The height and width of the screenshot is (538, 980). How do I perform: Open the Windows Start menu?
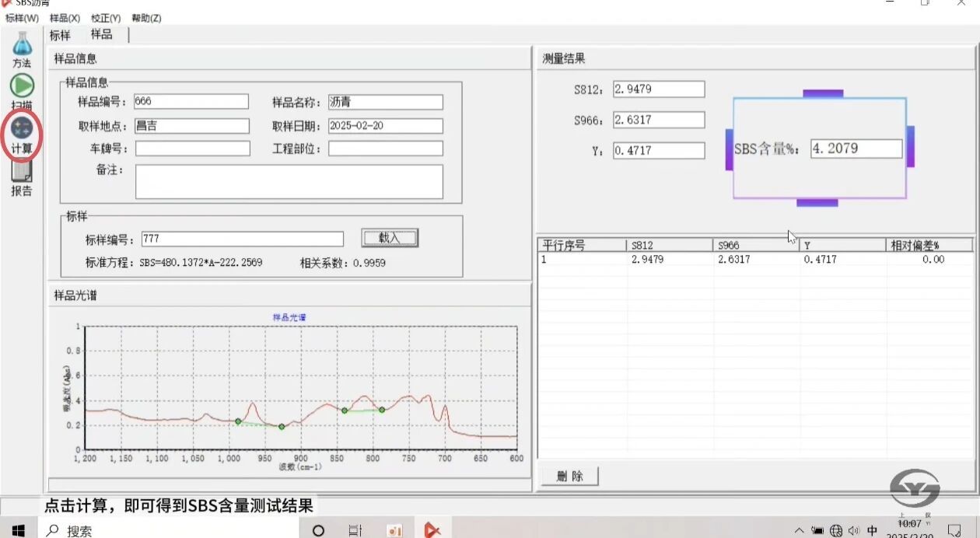[19, 530]
